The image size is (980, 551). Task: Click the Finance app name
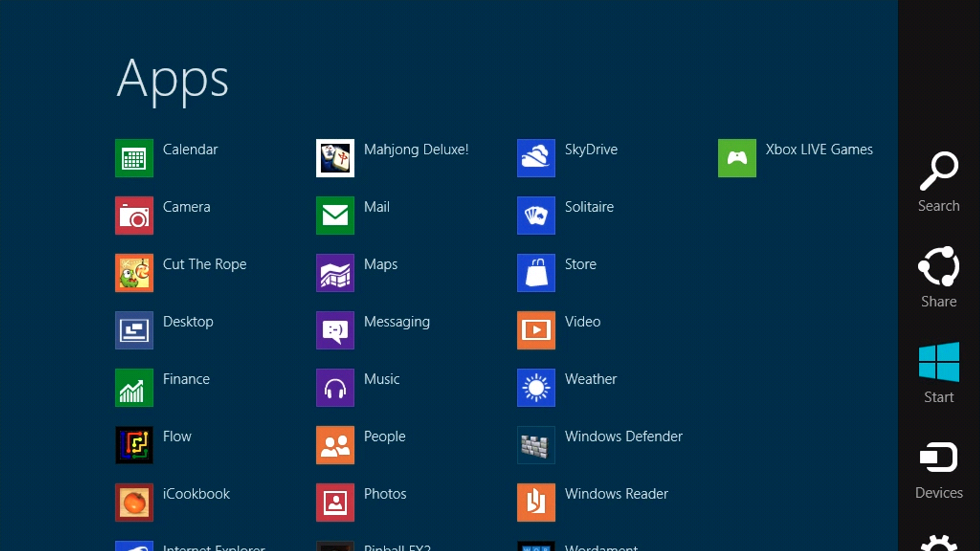click(x=186, y=379)
